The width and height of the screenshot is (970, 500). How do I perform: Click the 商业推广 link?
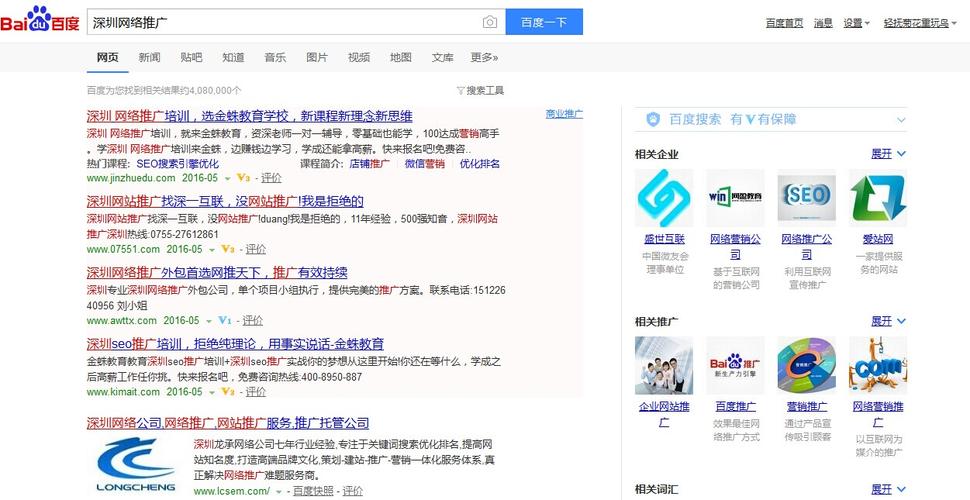tap(564, 114)
